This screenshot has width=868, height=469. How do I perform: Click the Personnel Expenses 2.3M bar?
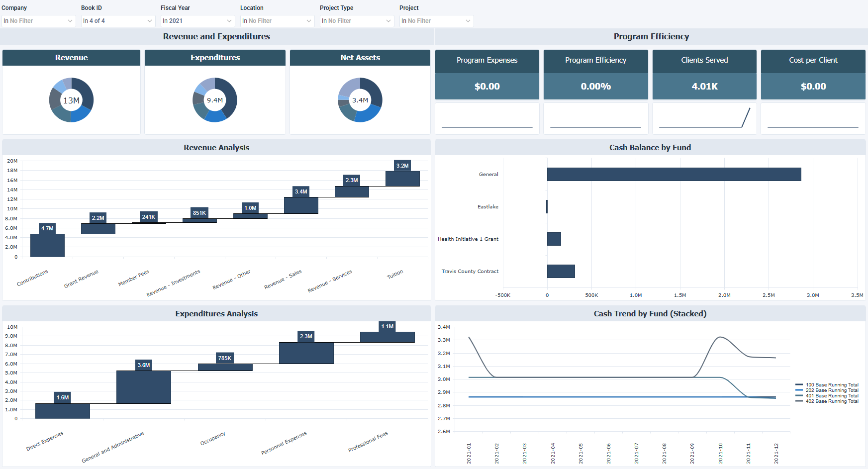click(x=306, y=353)
